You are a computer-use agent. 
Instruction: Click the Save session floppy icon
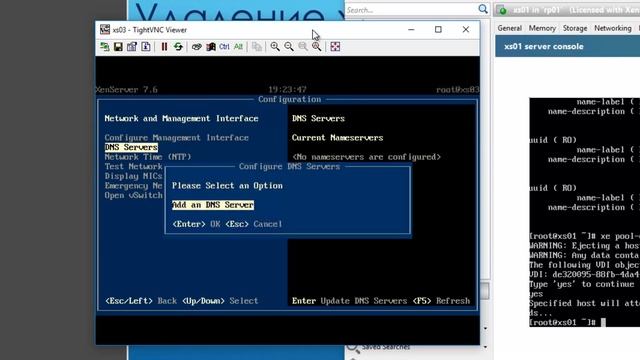point(118,47)
